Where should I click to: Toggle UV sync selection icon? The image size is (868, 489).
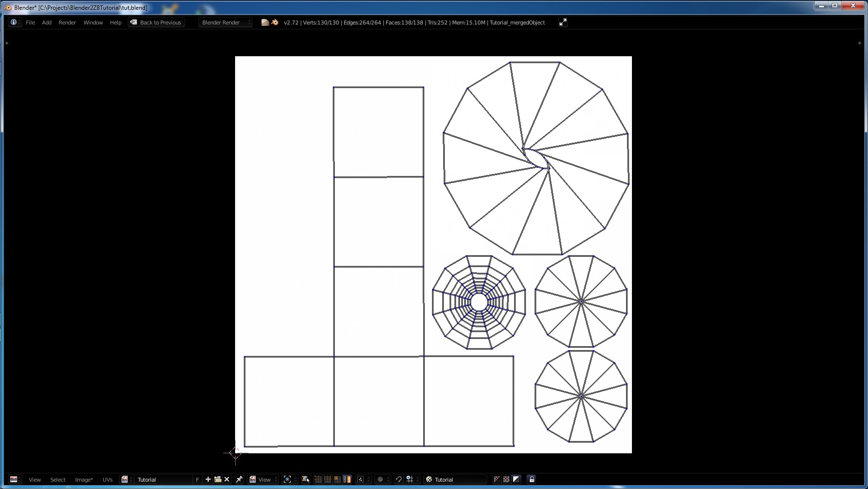306,479
